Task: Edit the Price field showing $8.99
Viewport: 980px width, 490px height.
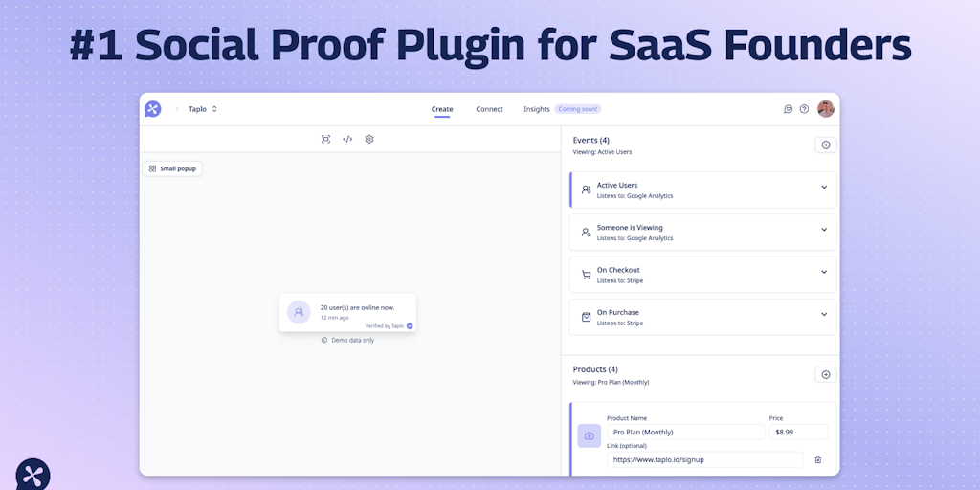Action: (798, 432)
